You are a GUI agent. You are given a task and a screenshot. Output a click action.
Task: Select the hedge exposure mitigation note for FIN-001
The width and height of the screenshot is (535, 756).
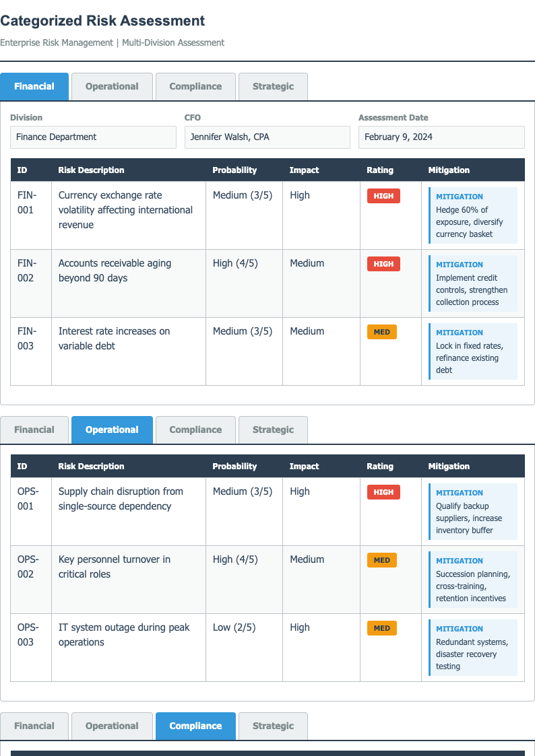coord(473,215)
